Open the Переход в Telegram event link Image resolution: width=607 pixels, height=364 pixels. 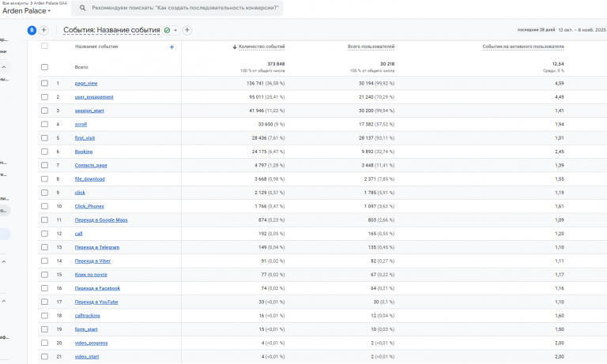pyautogui.click(x=97, y=247)
